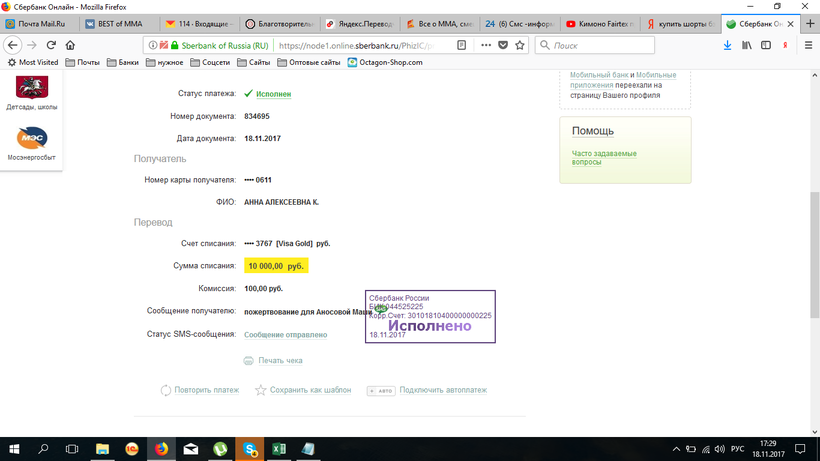820x461 pixels.
Task: Close the Сбербанк Онлайн tab
Action: tap(791, 24)
